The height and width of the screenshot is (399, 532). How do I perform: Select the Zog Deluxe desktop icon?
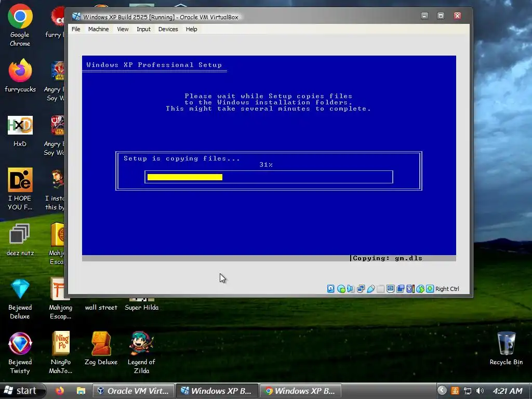(101, 349)
